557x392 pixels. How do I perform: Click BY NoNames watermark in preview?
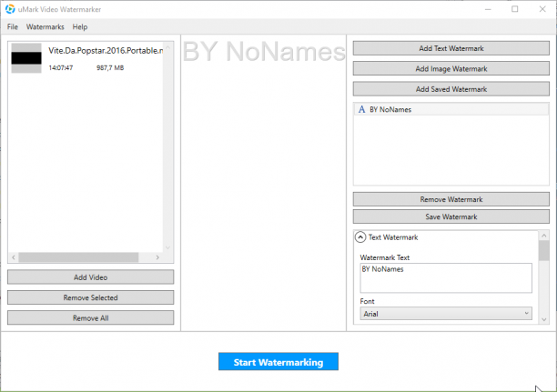tap(264, 52)
